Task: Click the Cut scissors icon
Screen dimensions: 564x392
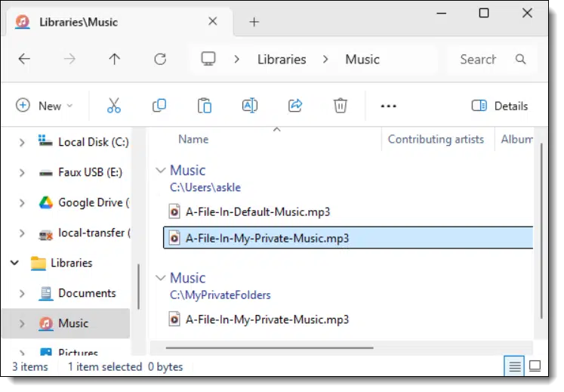Action: 114,106
